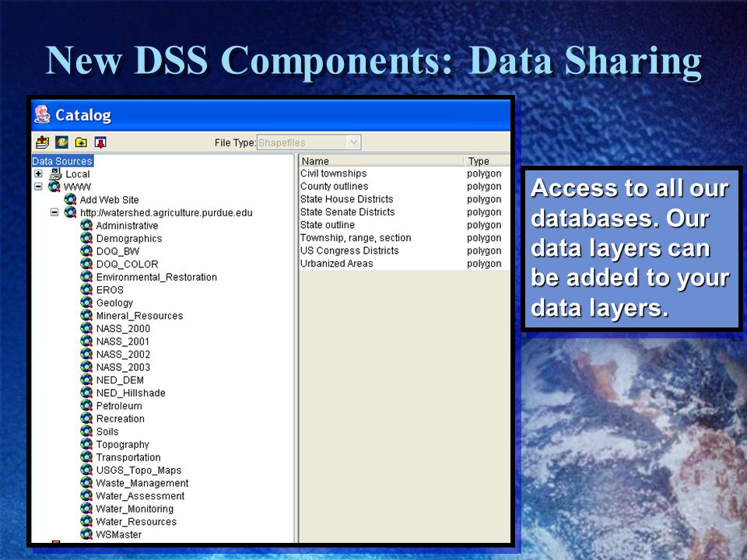Click the http://watershed.agriculture.purdue.edu label
This screenshot has width=747, height=560.
point(167,213)
